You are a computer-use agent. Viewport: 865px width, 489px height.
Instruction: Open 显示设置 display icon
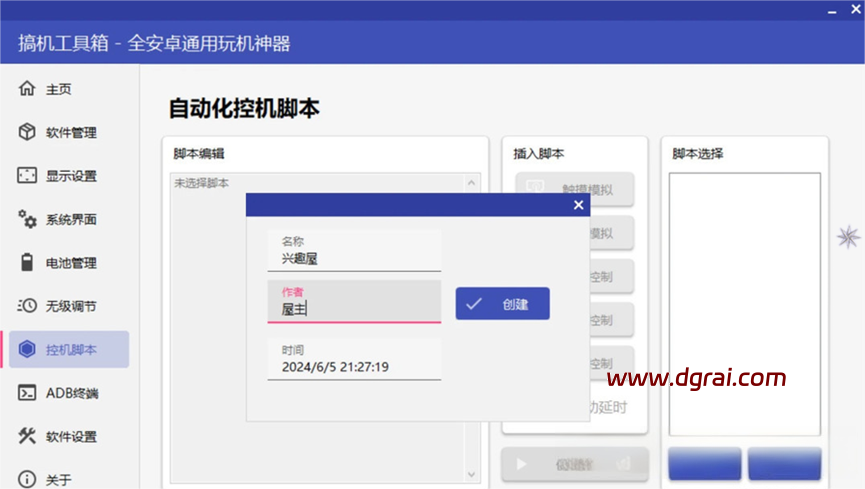(x=27, y=176)
